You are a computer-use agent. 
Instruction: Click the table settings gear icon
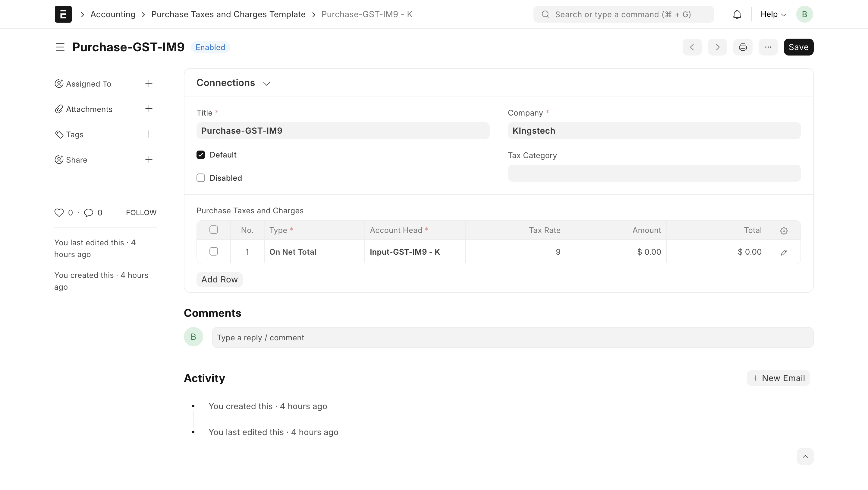tap(783, 231)
